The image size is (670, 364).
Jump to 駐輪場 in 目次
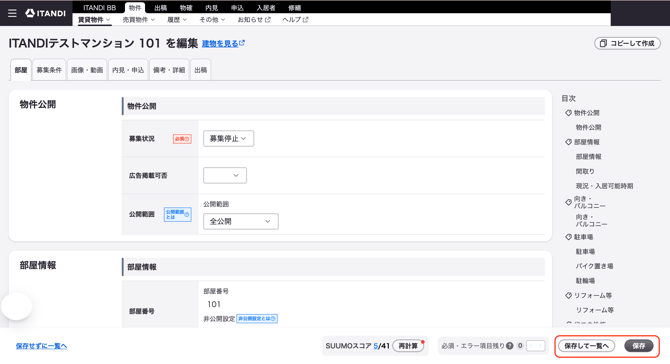click(x=585, y=281)
